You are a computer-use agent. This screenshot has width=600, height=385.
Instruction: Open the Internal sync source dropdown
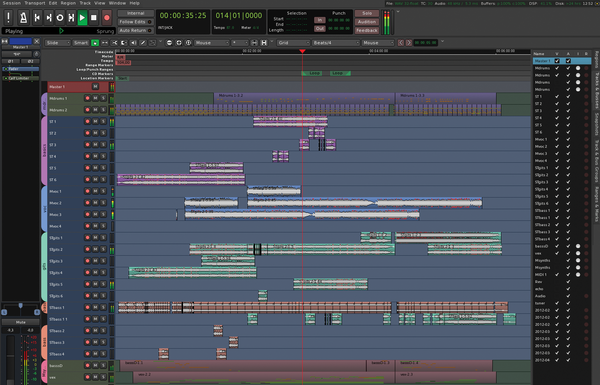135,13
